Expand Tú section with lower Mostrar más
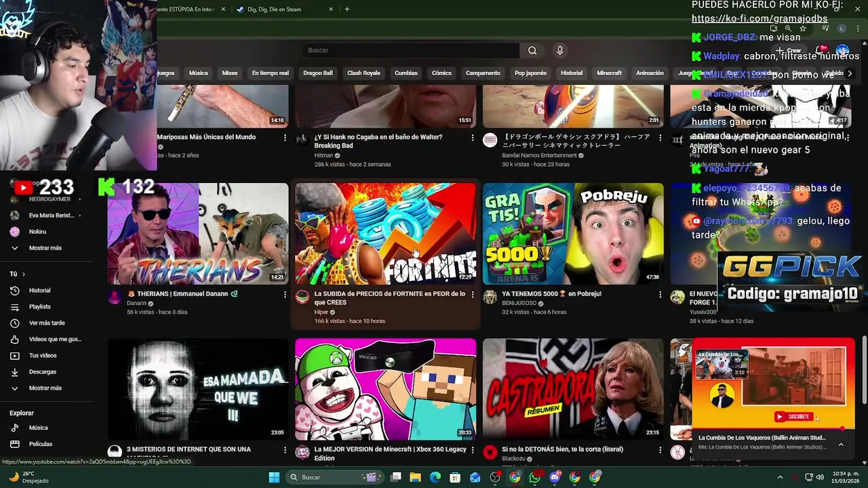 click(45, 388)
